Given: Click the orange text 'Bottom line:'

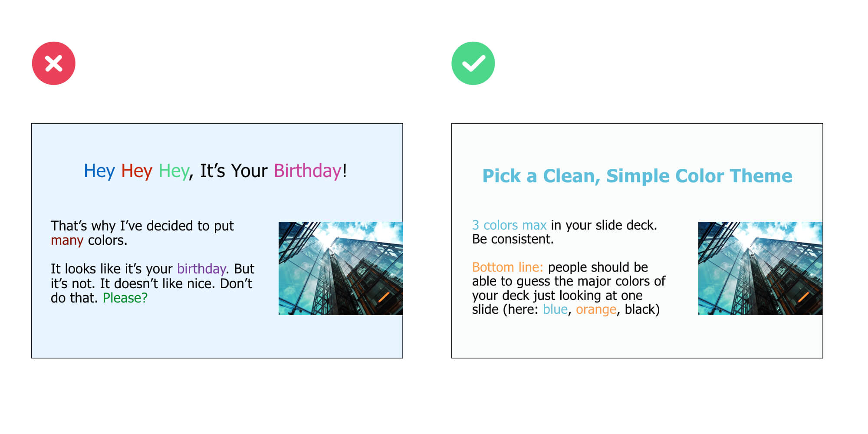Looking at the screenshot, I should pos(507,267).
